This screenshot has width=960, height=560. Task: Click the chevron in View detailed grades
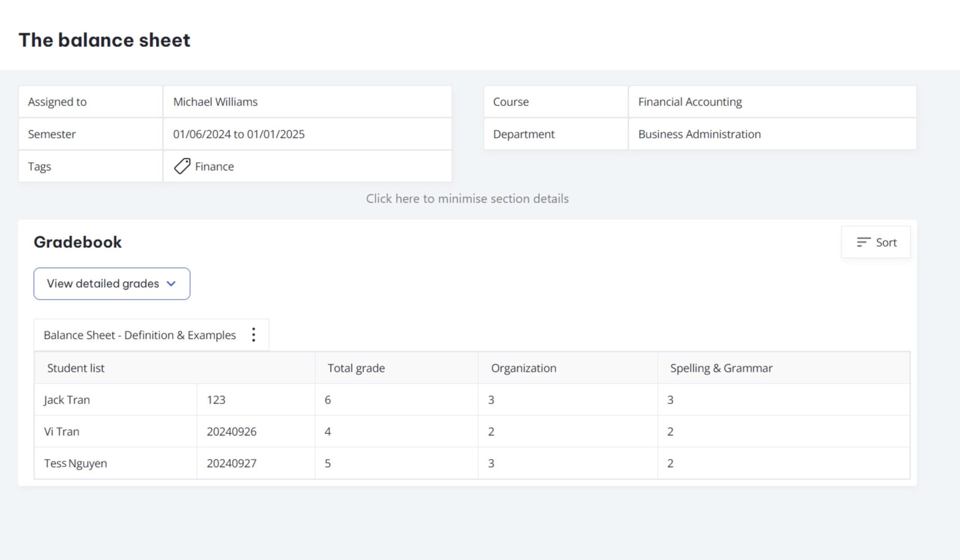pos(171,284)
